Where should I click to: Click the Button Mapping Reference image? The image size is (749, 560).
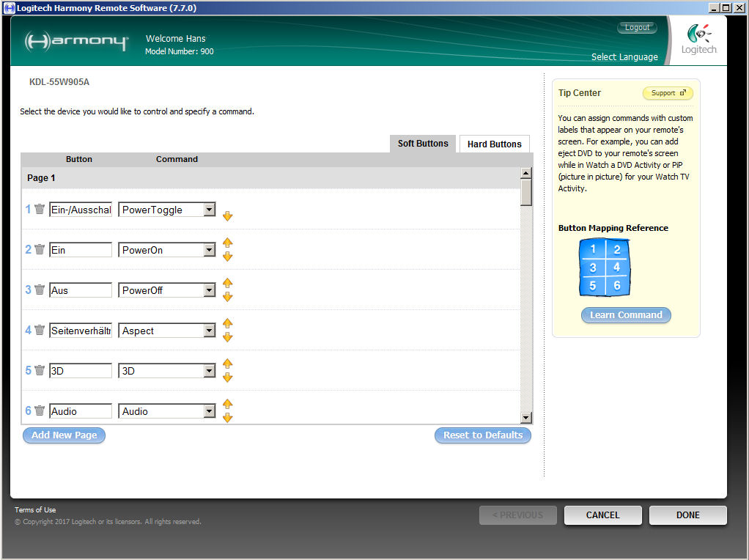605,268
